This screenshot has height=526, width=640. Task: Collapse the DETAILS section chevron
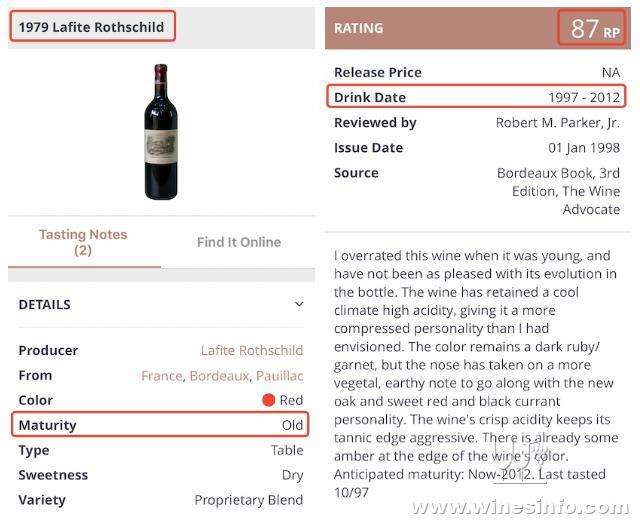299,304
